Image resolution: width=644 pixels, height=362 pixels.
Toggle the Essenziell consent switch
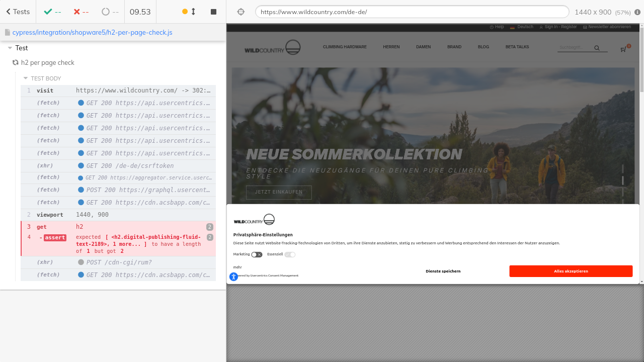click(290, 255)
